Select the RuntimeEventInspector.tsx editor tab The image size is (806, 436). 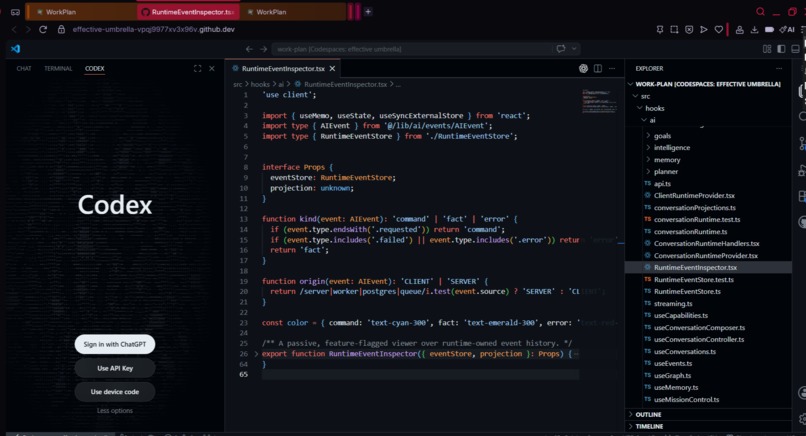(283, 68)
